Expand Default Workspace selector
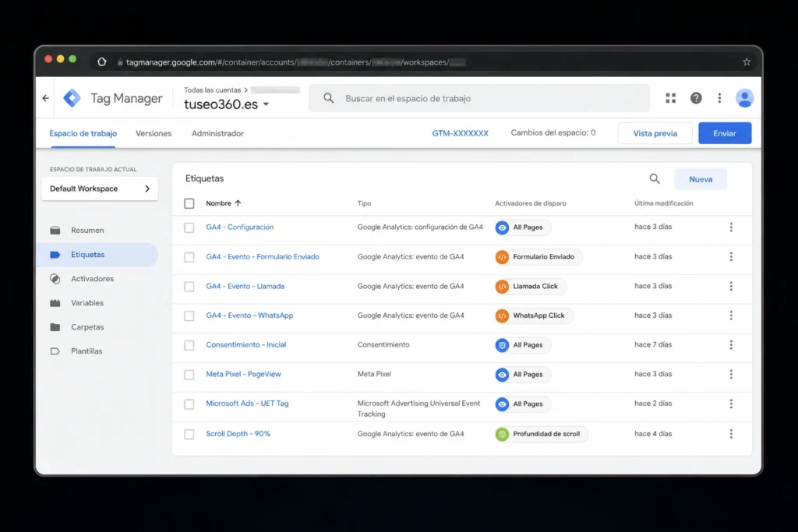This screenshot has height=532, width=798. click(x=100, y=188)
